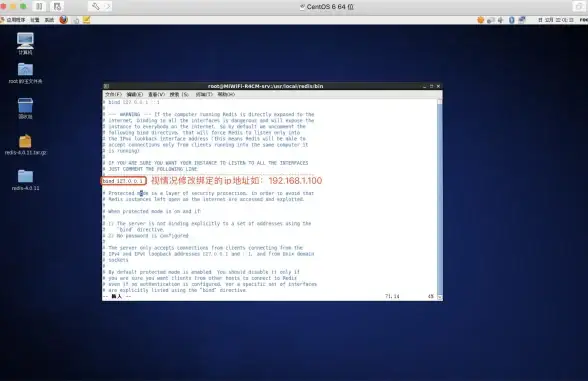Click the bind 127.0.0.1 line in editor
Image resolution: width=588 pixels, height=381 pixels.
[x=123, y=181]
